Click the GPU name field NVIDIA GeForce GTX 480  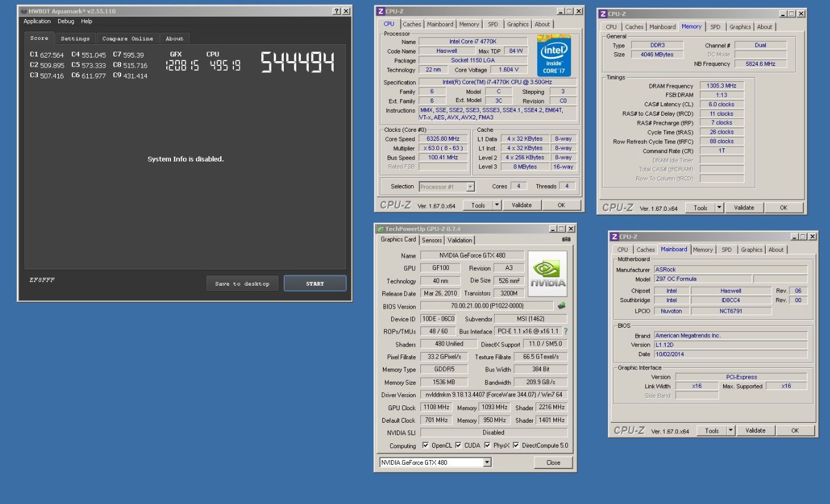coord(472,255)
